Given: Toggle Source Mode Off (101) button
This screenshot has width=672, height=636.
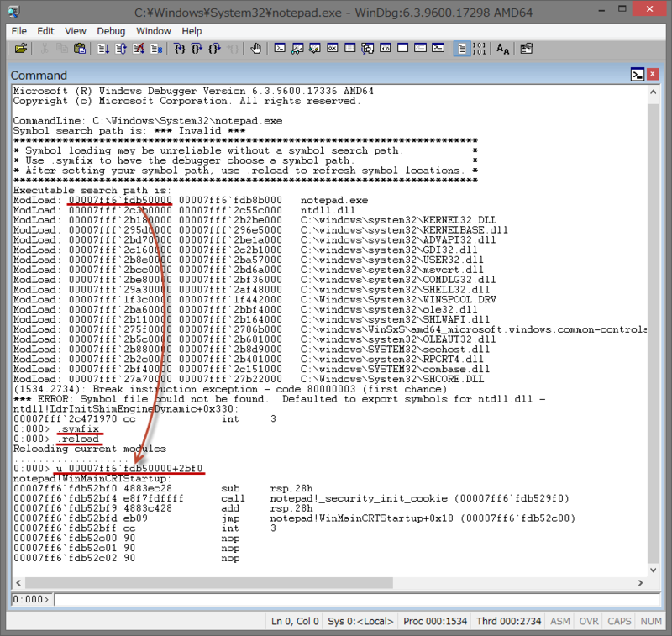Looking at the screenshot, I should coord(479,49).
